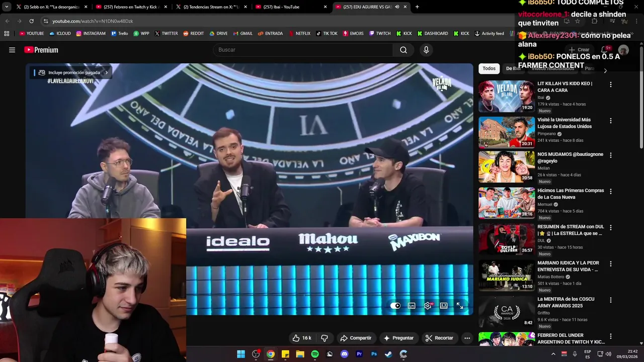This screenshot has height=362, width=644.
Task: Mute the EDU AGUIRRE tab audio icon
Action: [x=397, y=7]
